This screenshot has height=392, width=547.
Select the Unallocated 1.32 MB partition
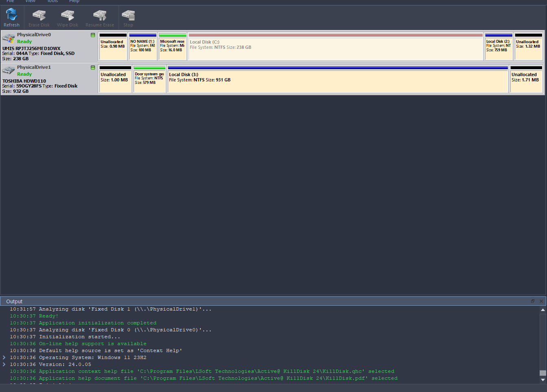click(x=529, y=46)
